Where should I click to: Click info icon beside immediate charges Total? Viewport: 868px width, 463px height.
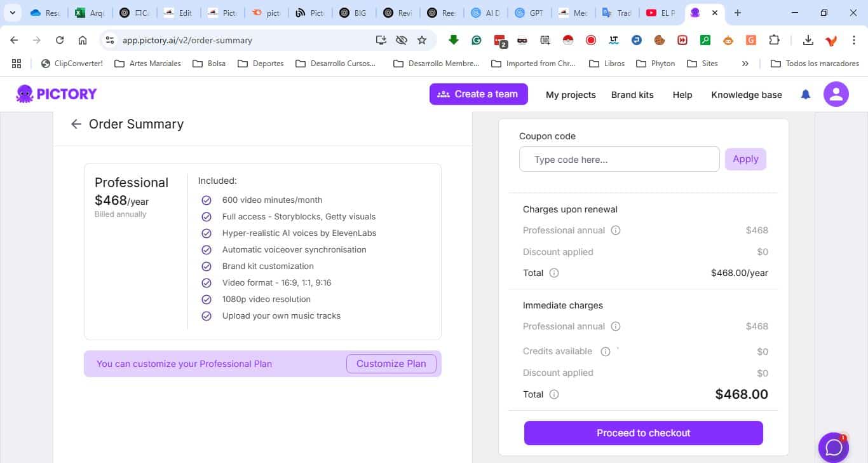(x=554, y=394)
